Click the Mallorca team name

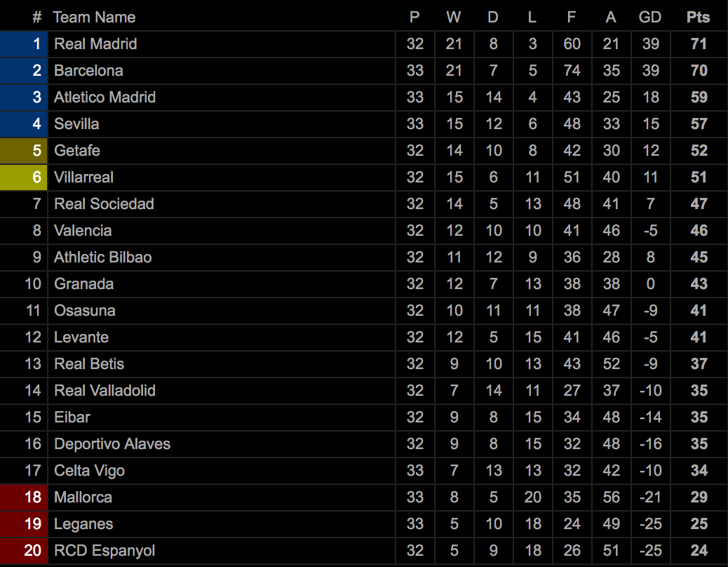(83, 498)
